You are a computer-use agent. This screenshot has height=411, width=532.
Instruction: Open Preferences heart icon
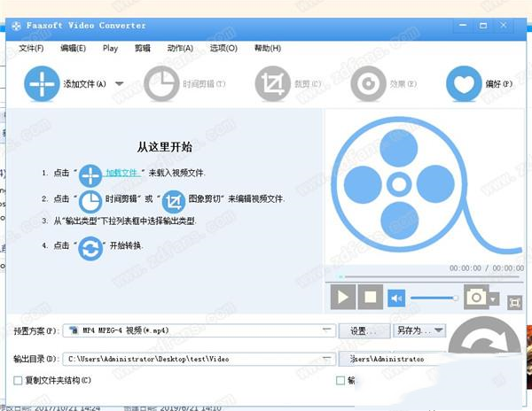464,83
